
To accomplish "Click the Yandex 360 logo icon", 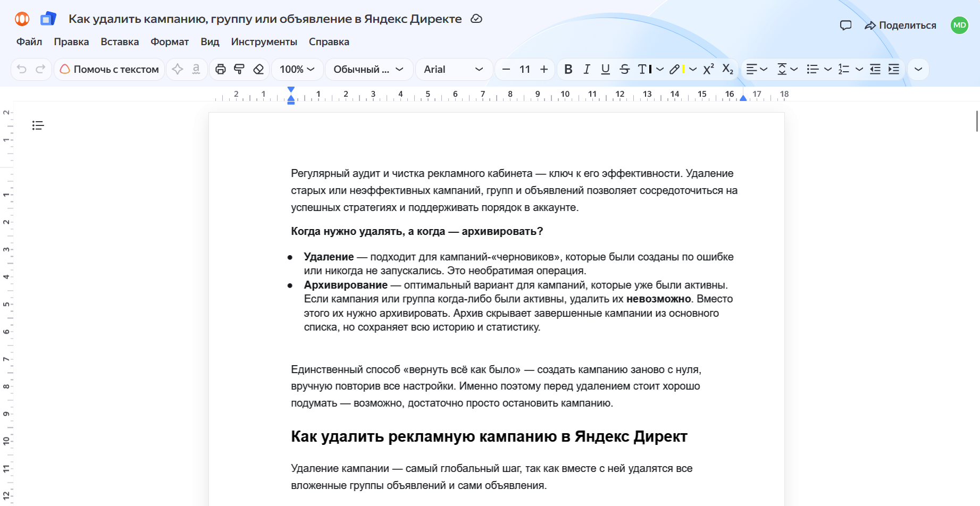I will coord(22,19).
